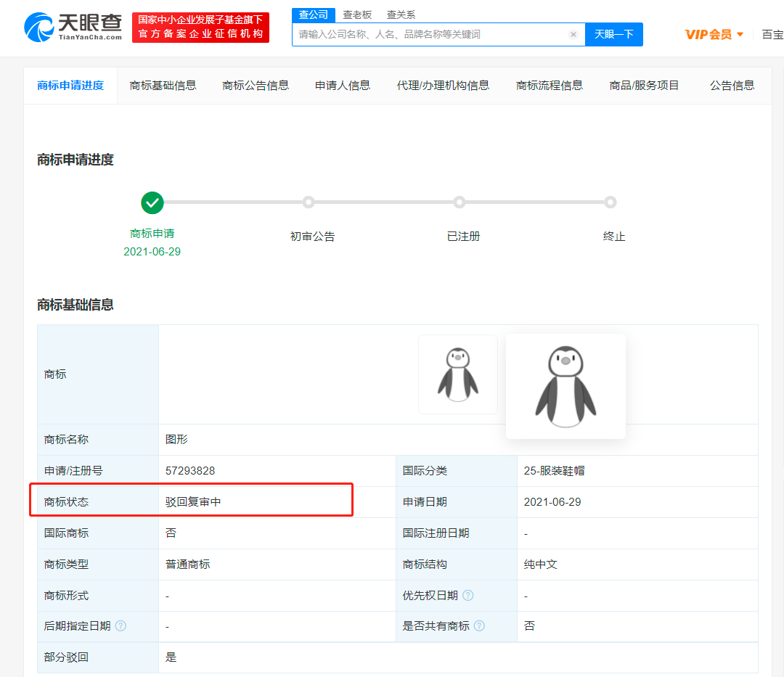The height and width of the screenshot is (677, 784).
Task: Select registration number 57293828
Action: point(190,471)
